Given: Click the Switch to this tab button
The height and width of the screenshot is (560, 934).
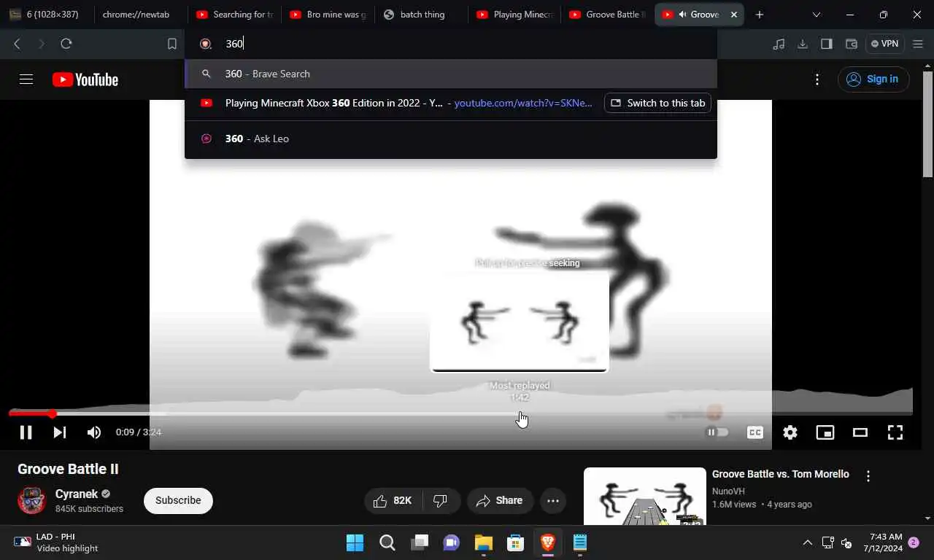Looking at the screenshot, I should (x=658, y=103).
